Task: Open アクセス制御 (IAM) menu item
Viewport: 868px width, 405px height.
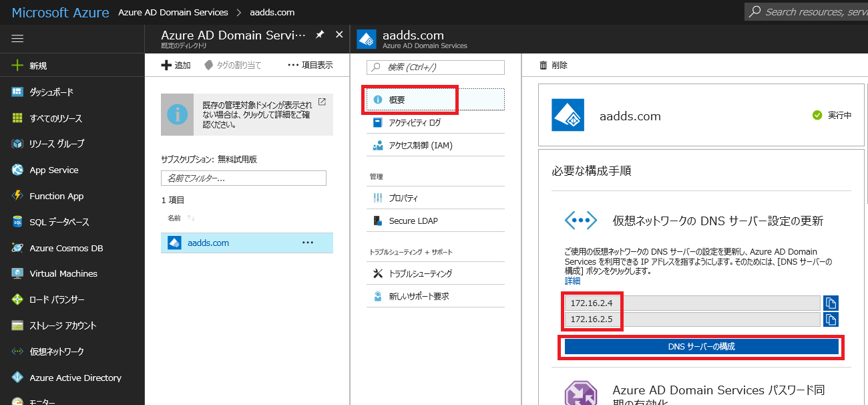Action: tap(435, 145)
